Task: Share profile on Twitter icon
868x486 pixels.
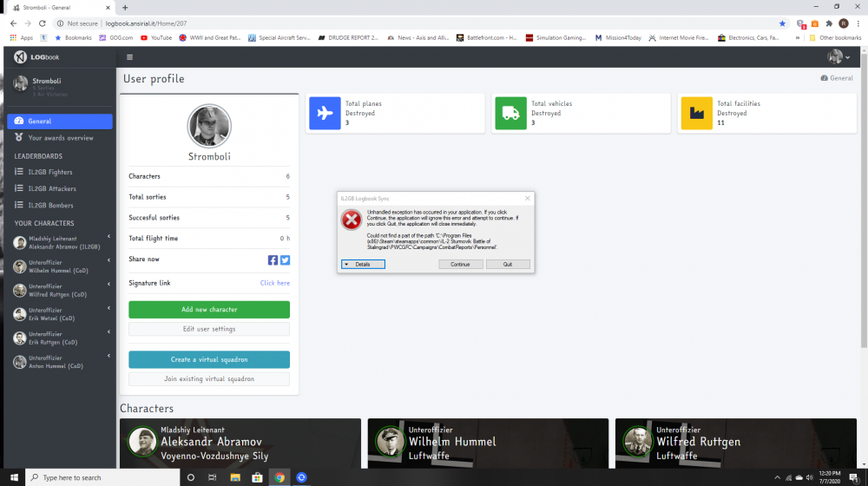Action: tap(285, 259)
